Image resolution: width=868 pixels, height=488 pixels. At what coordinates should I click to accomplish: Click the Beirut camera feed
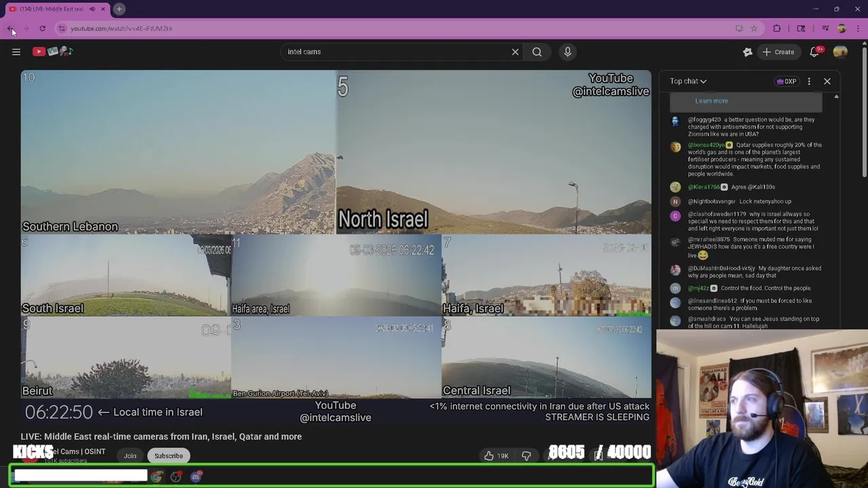click(125, 358)
